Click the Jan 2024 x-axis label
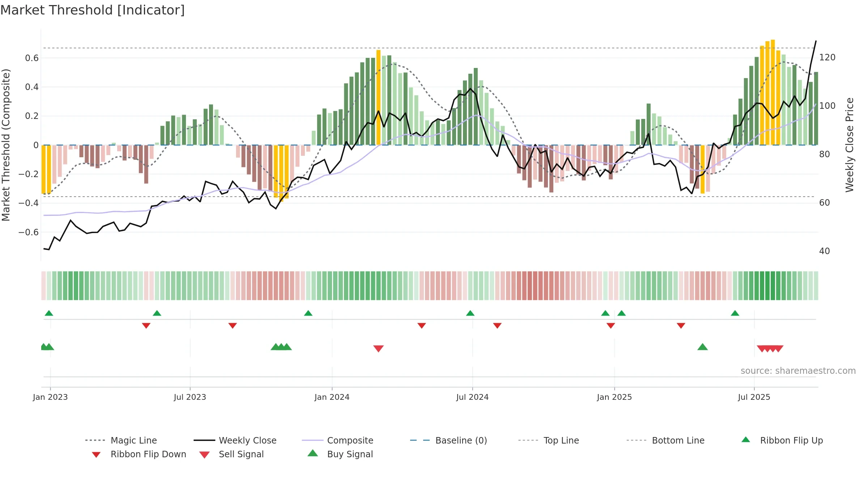 pos(332,397)
